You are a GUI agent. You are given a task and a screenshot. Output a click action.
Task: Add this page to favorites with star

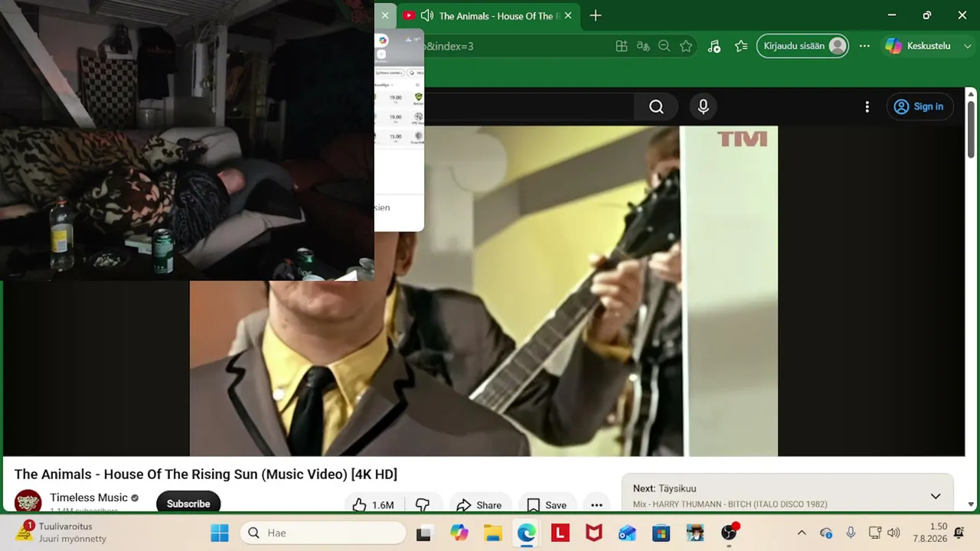coord(686,46)
